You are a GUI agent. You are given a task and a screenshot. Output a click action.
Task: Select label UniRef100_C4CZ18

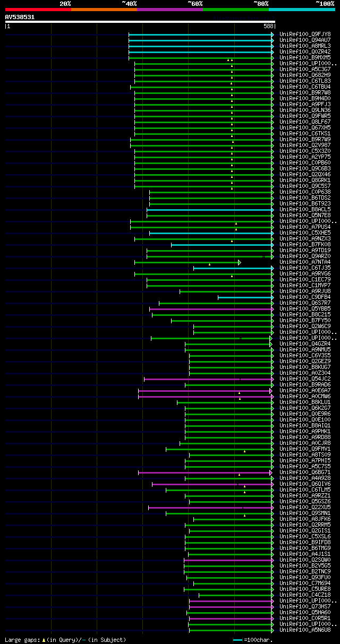(x=305, y=595)
